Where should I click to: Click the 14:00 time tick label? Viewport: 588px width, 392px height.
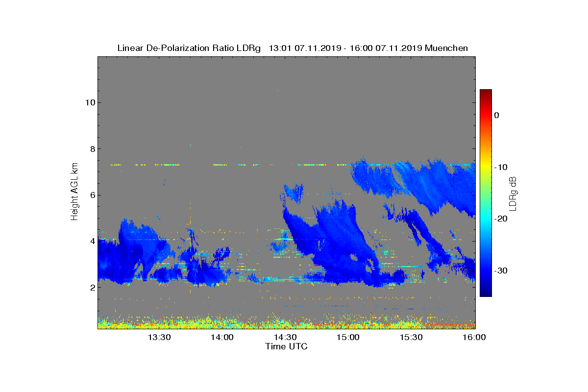pos(222,337)
